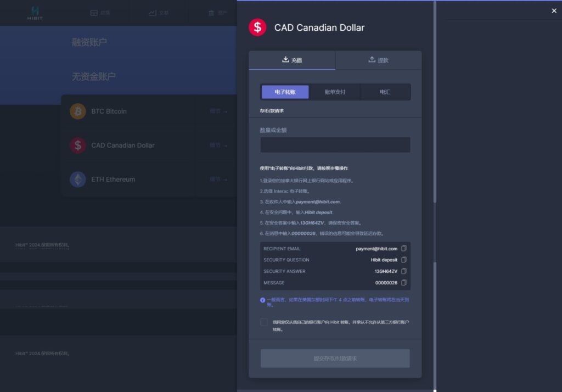Copy the security question Hibit deposit

point(404,260)
